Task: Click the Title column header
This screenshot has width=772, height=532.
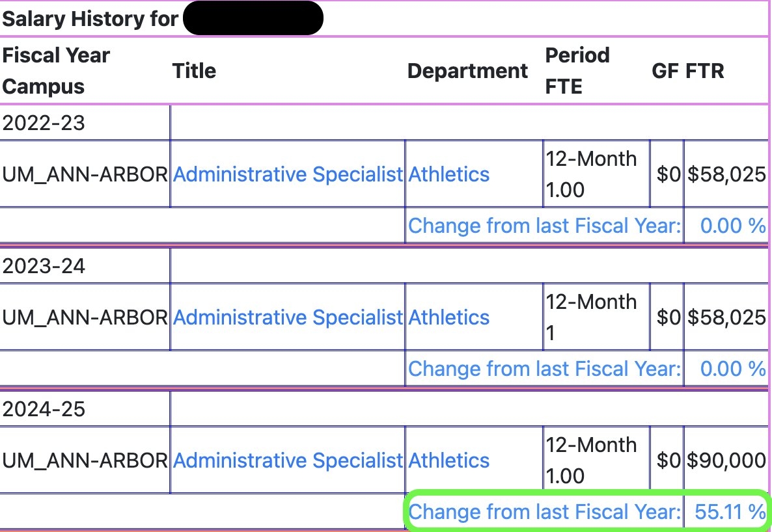Action: pyautogui.click(x=194, y=70)
